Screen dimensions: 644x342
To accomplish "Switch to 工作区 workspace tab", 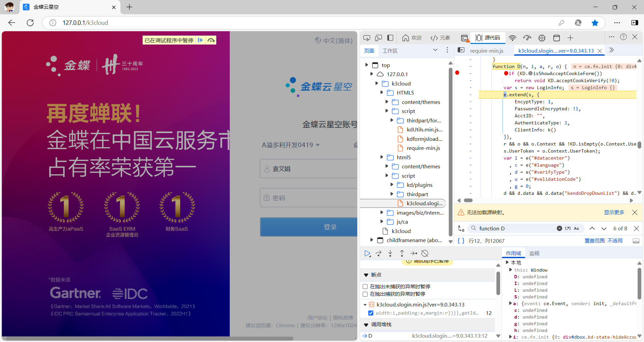I will click(x=390, y=51).
